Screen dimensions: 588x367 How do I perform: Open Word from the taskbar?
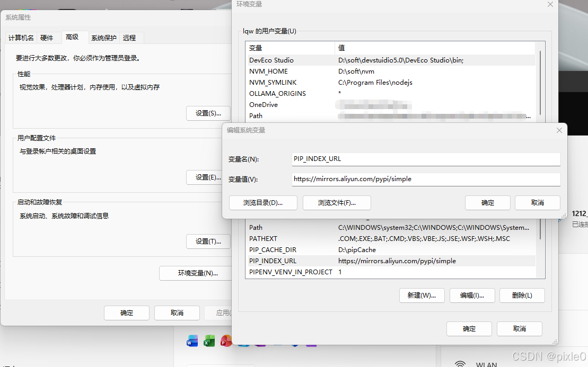pos(192,341)
